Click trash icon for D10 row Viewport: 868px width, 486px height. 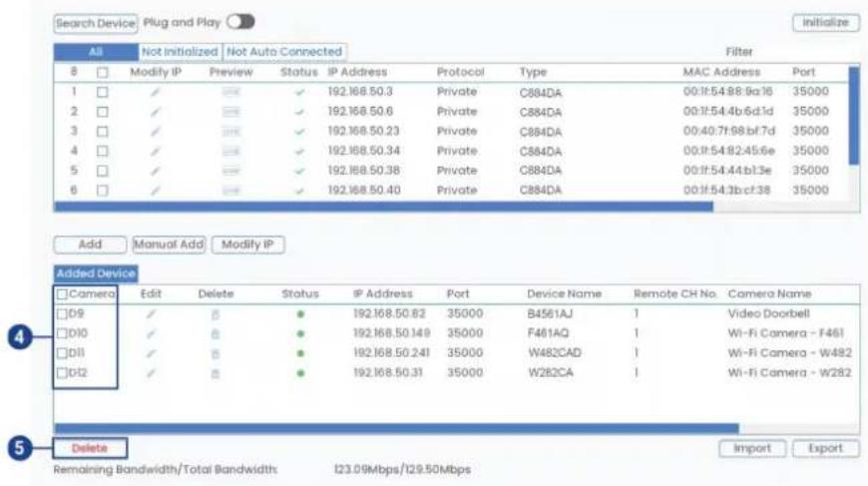pyautogui.click(x=216, y=333)
